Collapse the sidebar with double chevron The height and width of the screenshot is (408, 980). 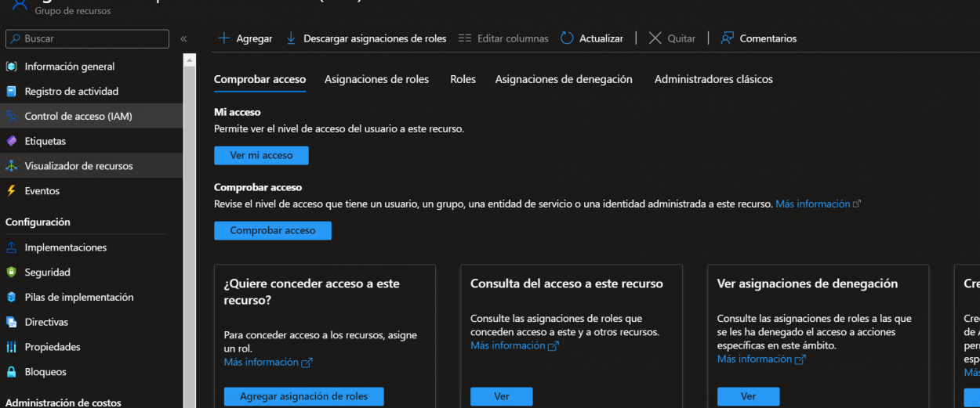(x=183, y=38)
